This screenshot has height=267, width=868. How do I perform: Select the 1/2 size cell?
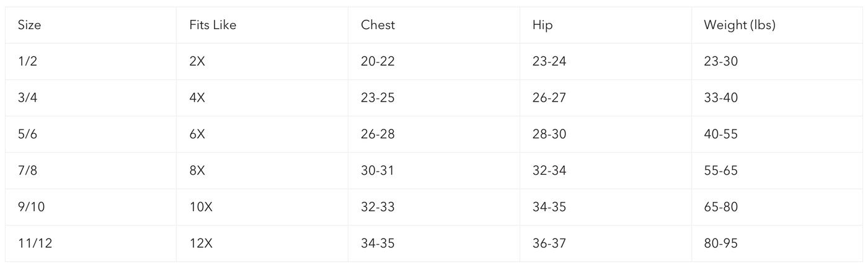29,61
